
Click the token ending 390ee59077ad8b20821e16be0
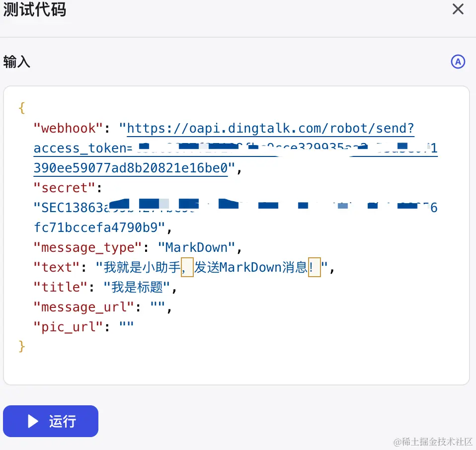(x=131, y=168)
